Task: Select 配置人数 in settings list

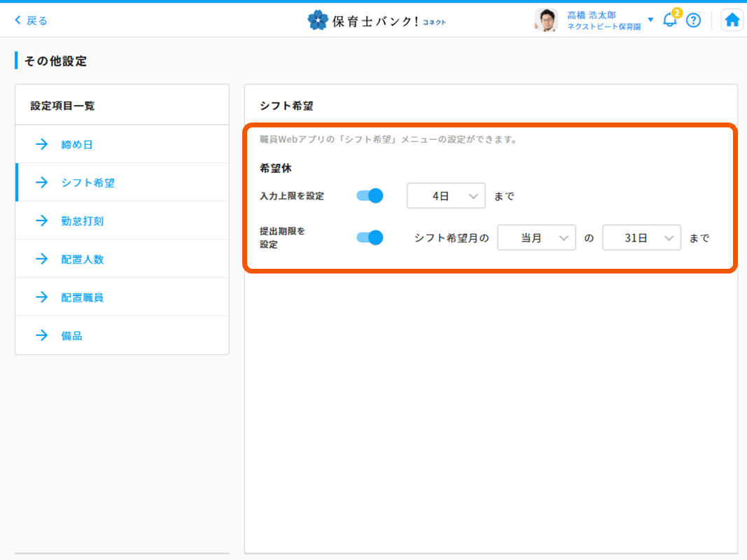Action: (x=82, y=260)
